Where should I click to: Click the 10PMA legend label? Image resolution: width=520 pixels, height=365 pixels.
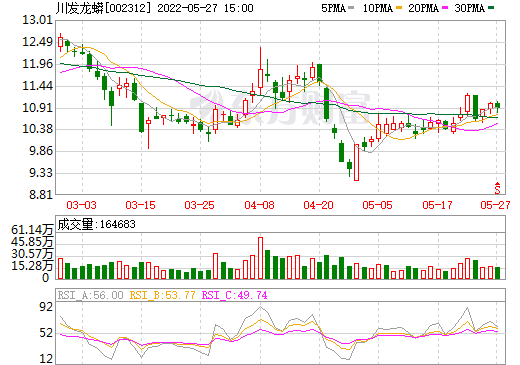378,8
